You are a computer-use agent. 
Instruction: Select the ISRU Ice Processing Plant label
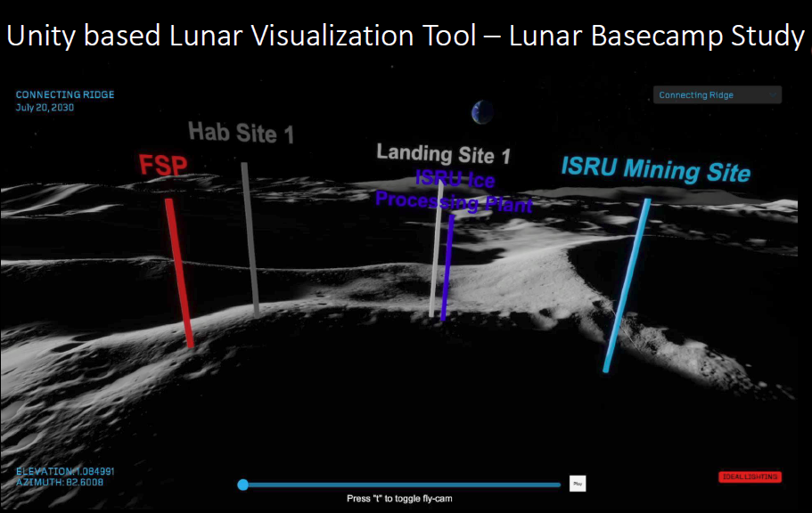(x=453, y=192)
